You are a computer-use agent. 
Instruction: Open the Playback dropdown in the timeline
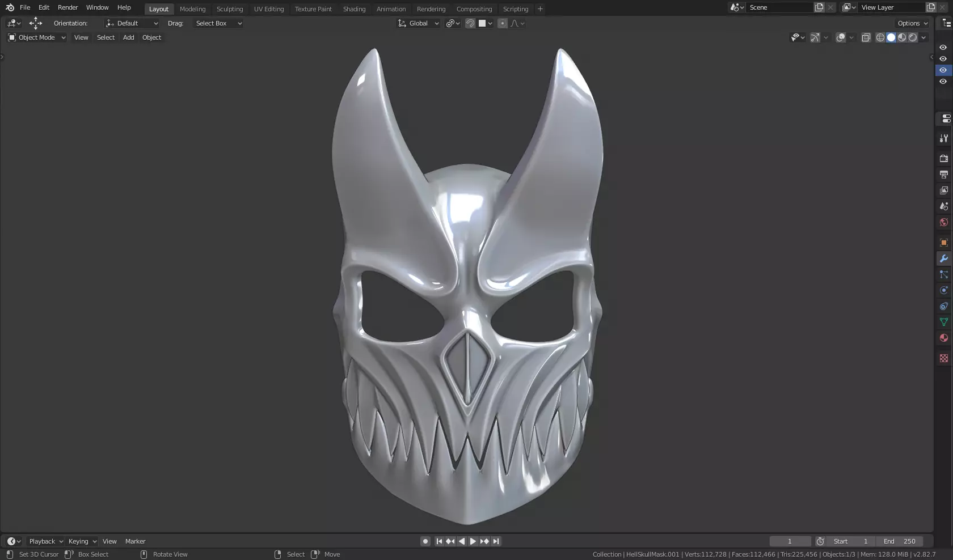(x=46, y=541)
